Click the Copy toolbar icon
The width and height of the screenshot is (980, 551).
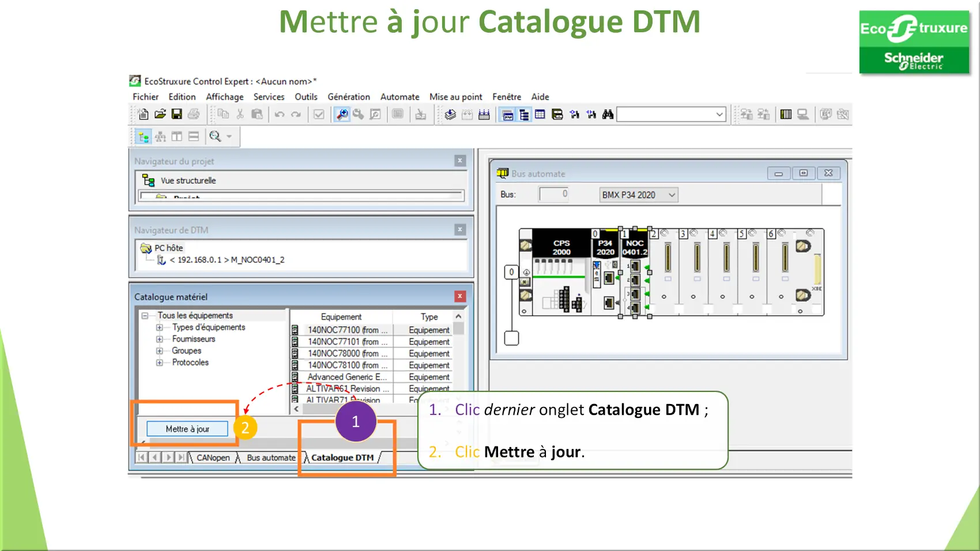point(223,114)
